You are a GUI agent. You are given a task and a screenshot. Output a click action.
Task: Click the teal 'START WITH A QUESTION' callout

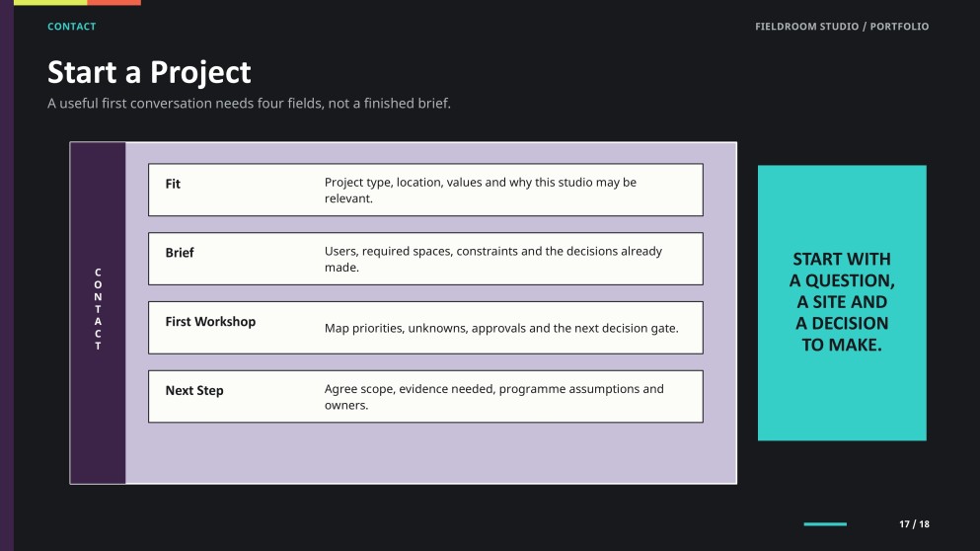tap(842, 303)
